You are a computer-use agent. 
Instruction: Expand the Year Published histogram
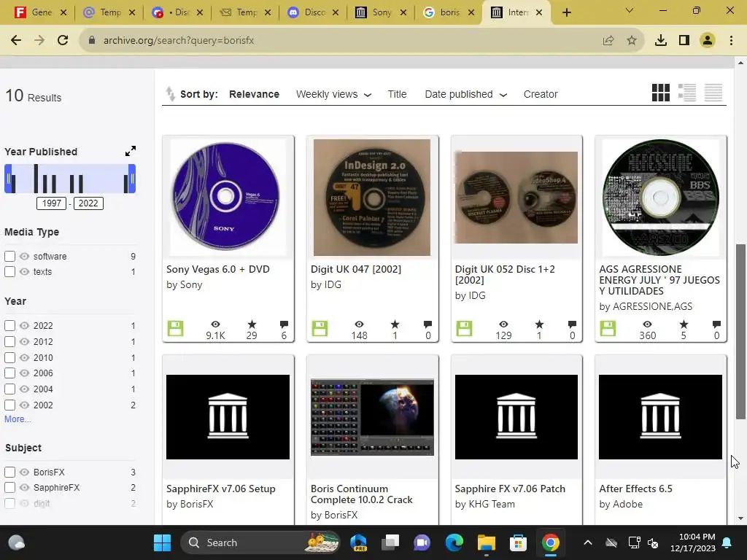[x=130, y=152]
